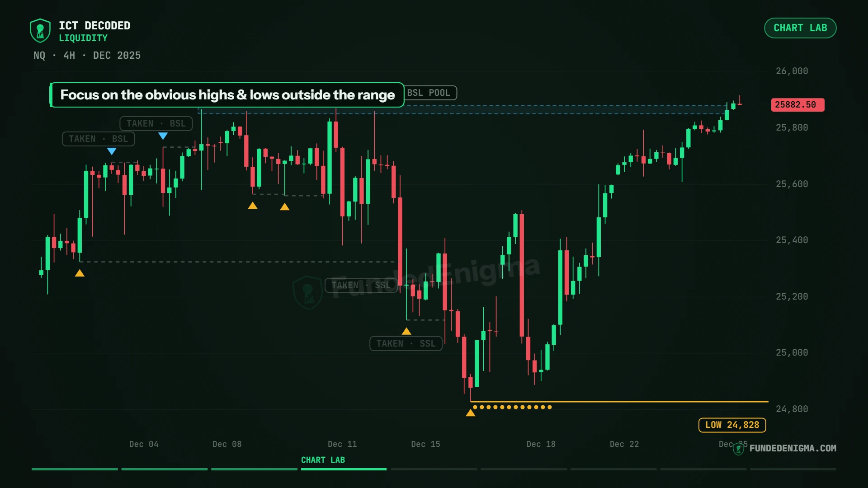Click the 25,800 price axis label

click(792, 127)
